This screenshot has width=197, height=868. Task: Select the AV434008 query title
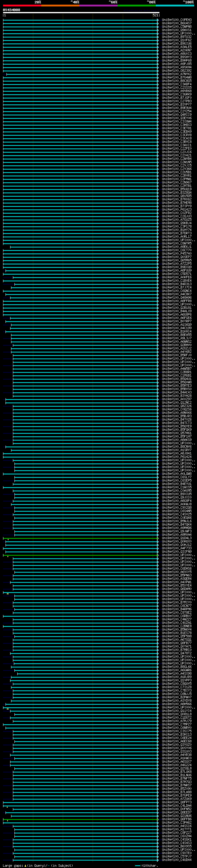point(11,10)
